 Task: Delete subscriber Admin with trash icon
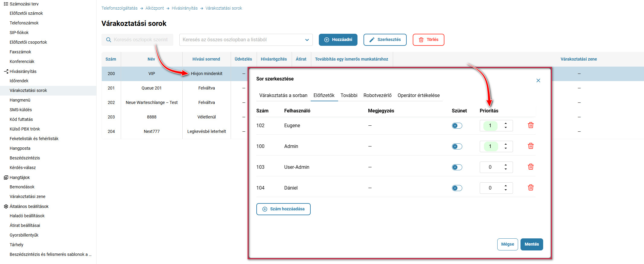(x=530, y=146)
